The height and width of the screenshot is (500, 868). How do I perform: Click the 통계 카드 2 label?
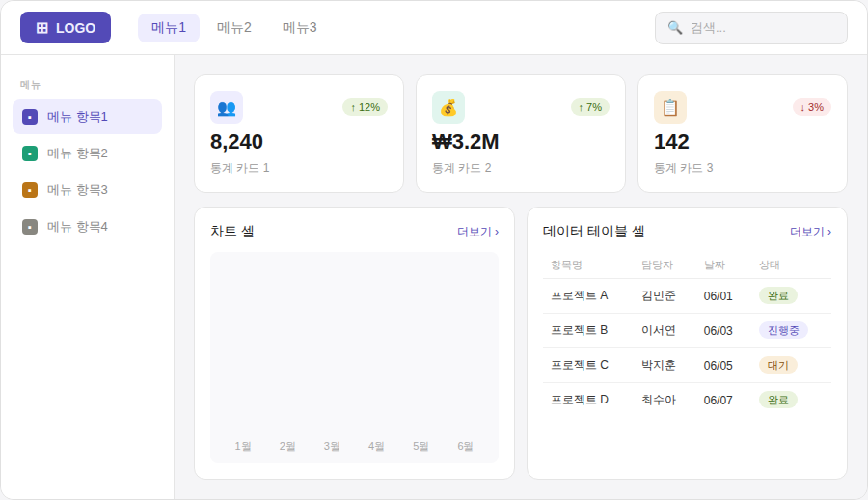point(462,168)
